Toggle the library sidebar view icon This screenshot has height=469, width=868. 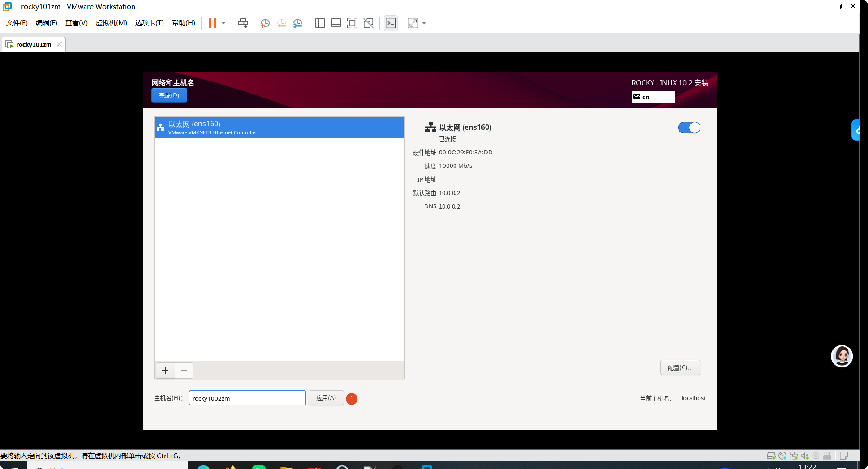320,23
